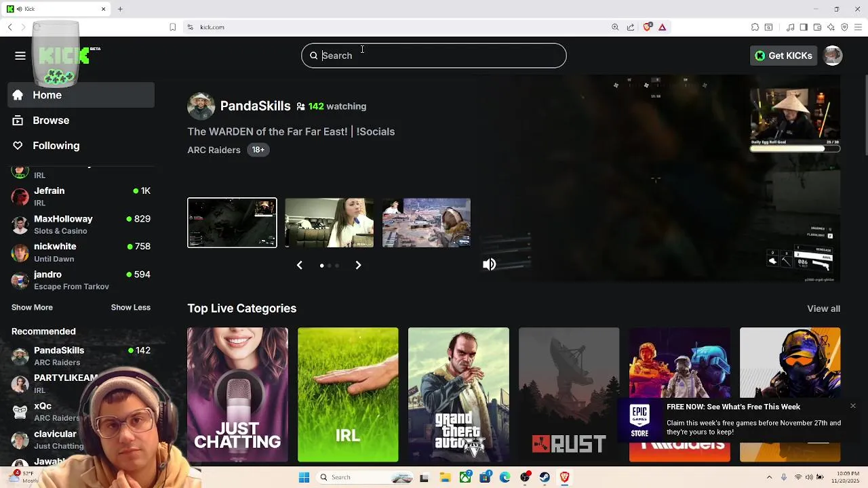Open the user profile avatar menu

coord(833,56)
